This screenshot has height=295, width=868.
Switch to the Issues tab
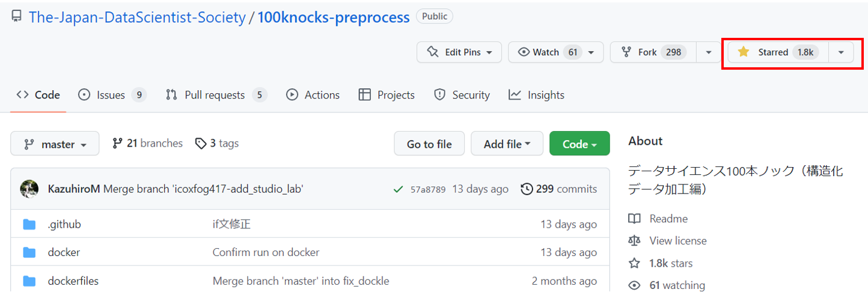[x=112, y=95]
